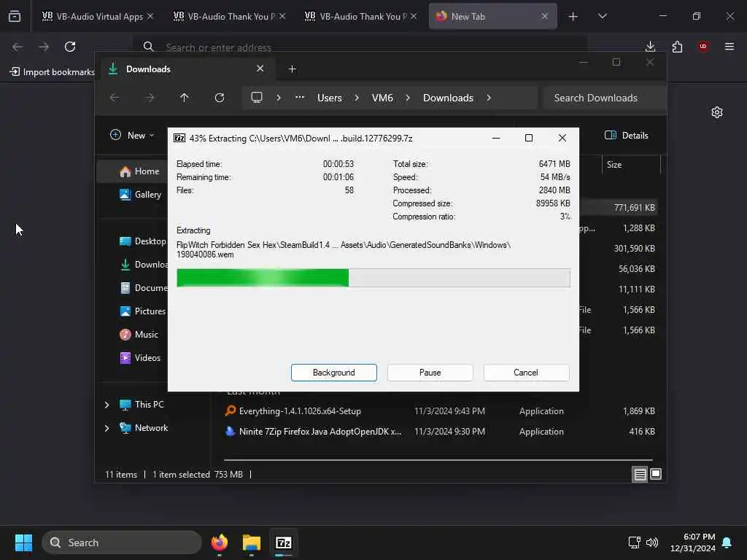Open Gallery in the Explorer sidebar

coord(140,194)
